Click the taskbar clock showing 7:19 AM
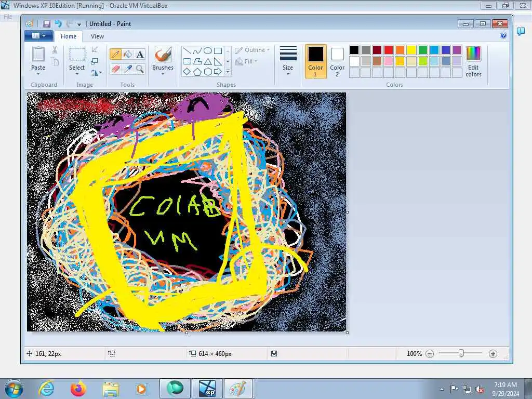The height and width of the screenshot is (399, 532). coord(505,389)
